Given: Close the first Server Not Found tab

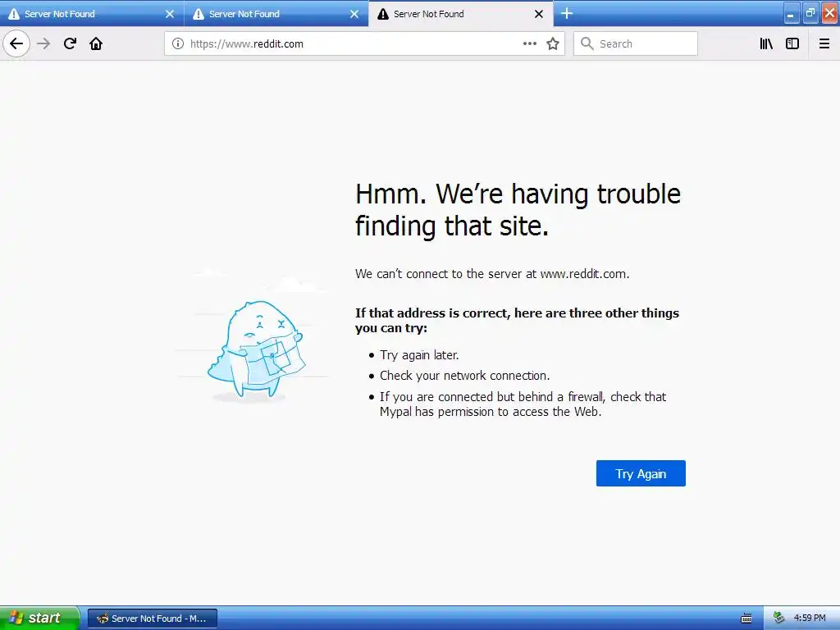Looking at the screenshot, I should coord(170,14).
